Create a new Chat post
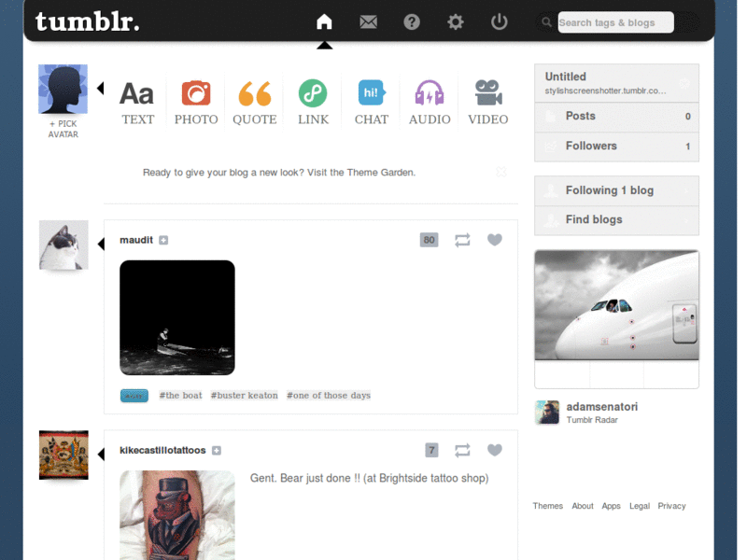This screenshot has height=560, width=747. point(372,103)
